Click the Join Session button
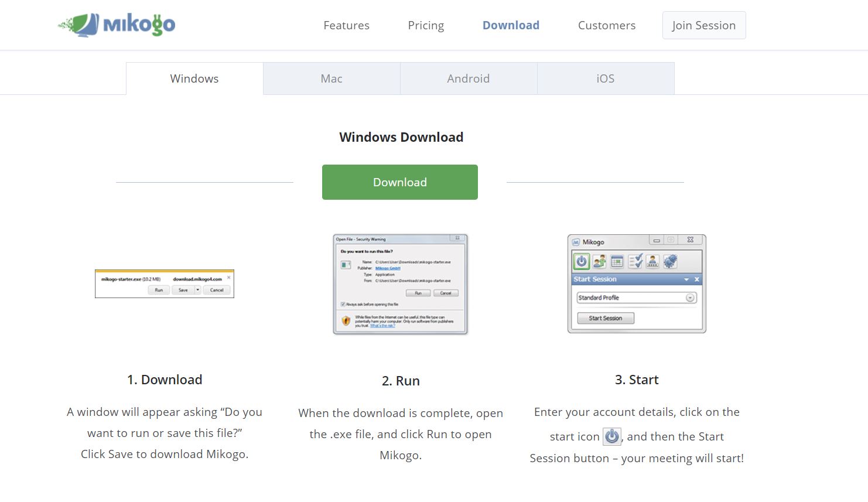Image resolution: width=868 pixels, height=502 pixels. 703,25
